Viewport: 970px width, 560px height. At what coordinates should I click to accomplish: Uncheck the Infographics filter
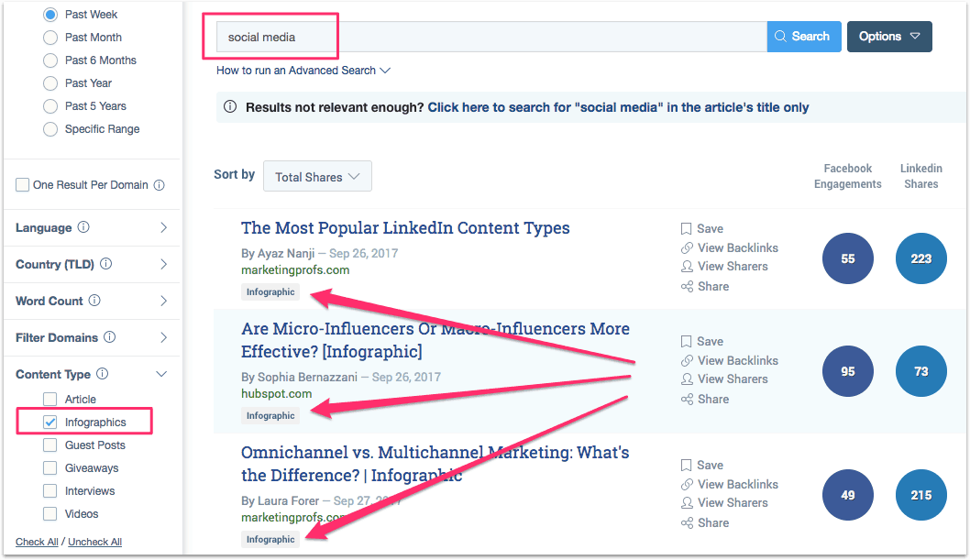(x=50, y=421)
